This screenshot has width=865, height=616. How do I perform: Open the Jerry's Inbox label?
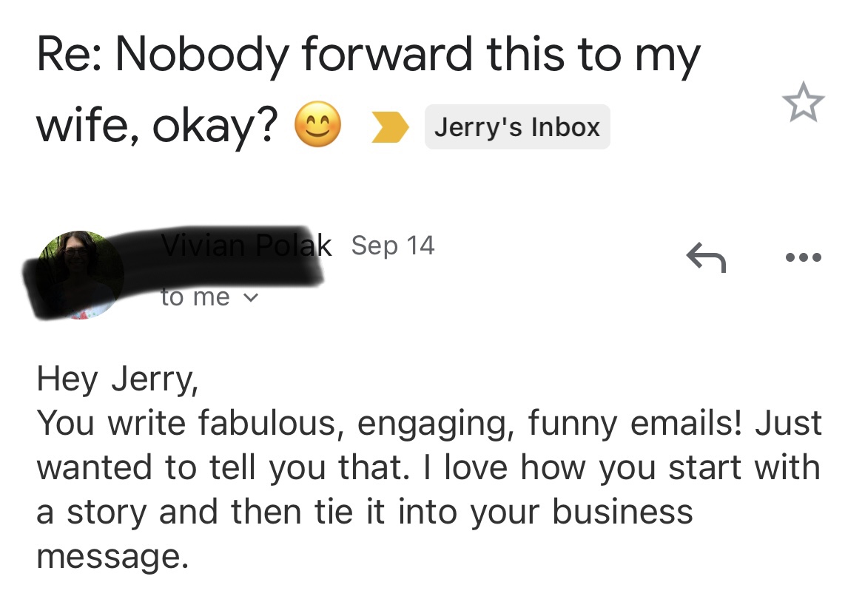(x=517, y=127)
